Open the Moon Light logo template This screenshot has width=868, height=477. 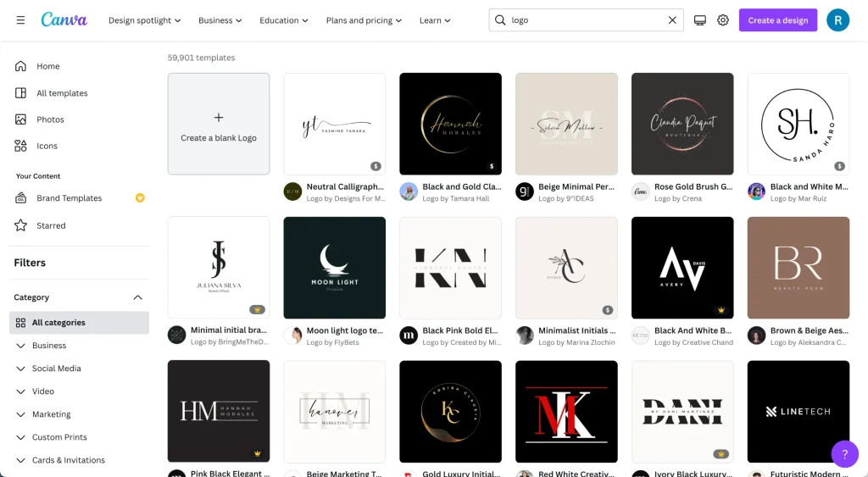coord(334,268)
